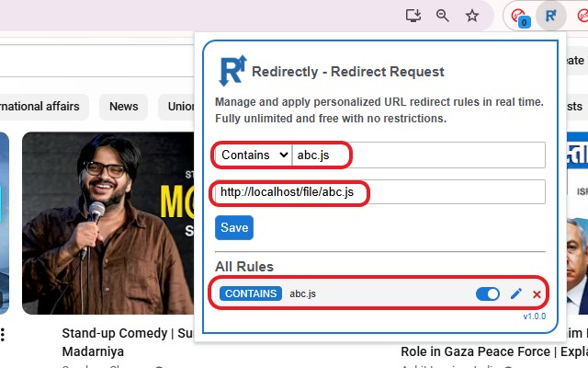Open the Contains match type dropdown
Viewport: 588px width, 368px height.
[254, 155]
